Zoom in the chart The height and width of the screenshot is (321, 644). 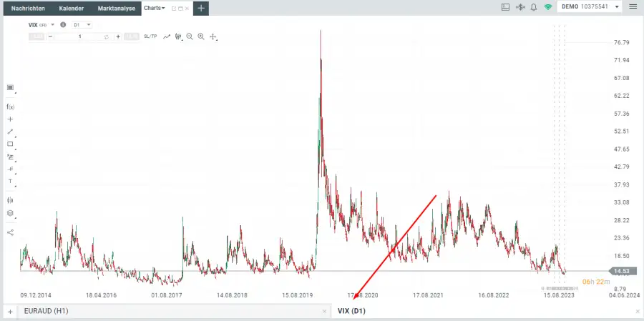click(201, 36)
